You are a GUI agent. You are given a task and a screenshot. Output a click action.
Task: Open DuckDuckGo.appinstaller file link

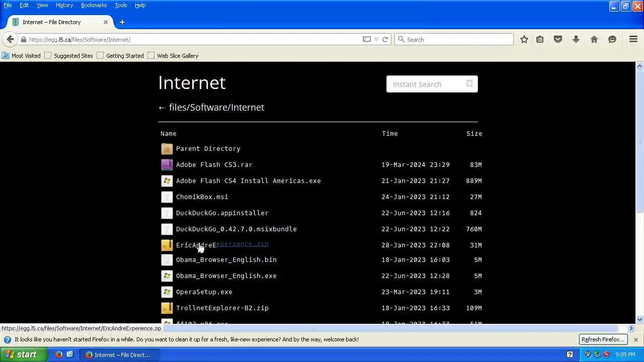pyautogui.click(x=222, y=213)
